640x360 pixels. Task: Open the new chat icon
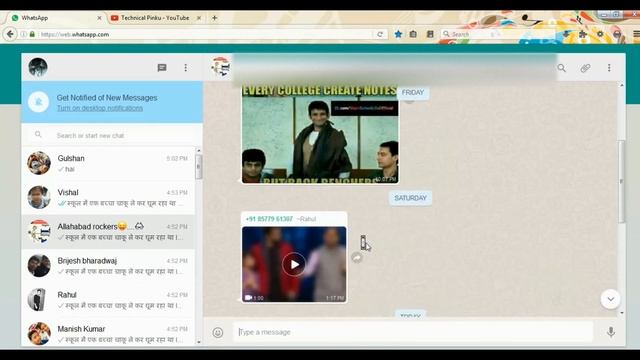[162, 68]
